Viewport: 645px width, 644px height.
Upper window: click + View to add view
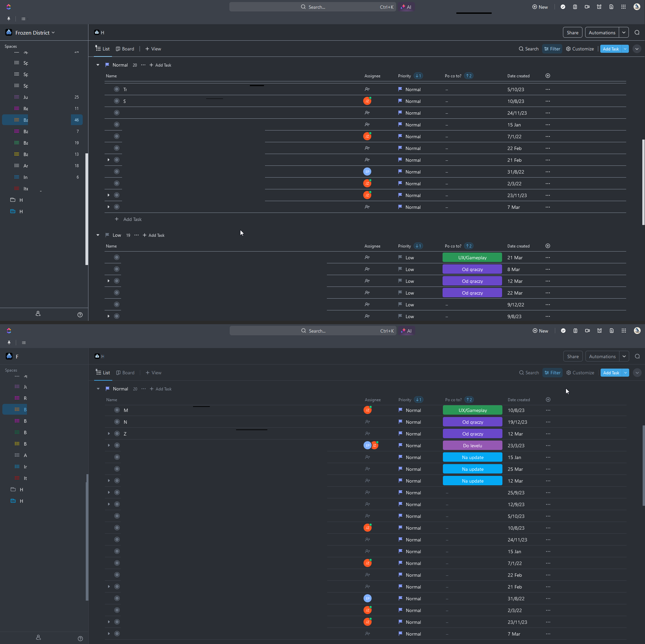(x=153, y=49)
